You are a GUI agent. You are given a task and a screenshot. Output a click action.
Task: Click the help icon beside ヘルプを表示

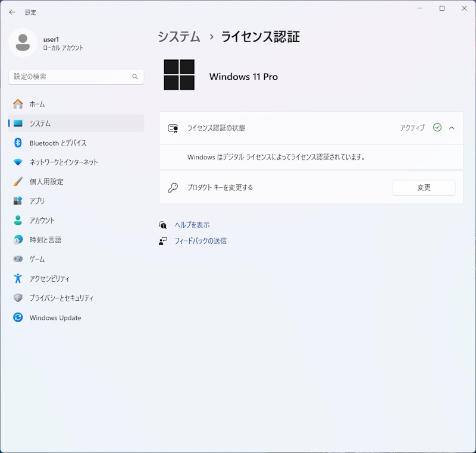tap(162, 225)
